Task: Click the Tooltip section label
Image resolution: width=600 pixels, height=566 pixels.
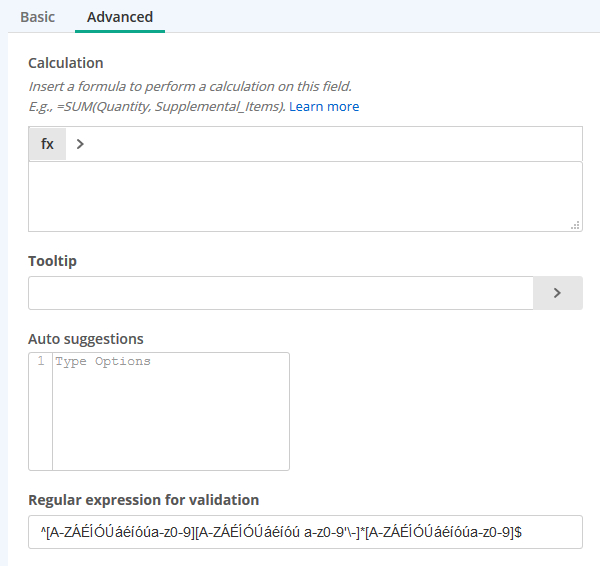Action: pyautogui.click(x=52, y=261)
